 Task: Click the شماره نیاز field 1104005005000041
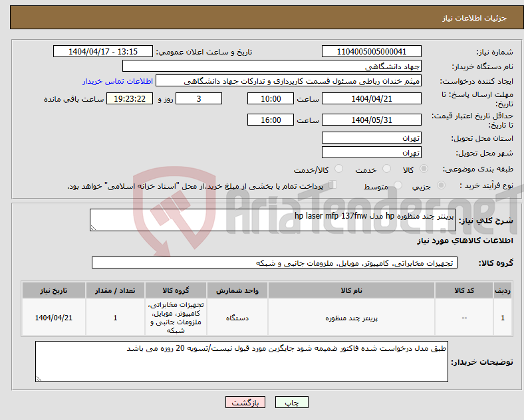pos(372,51)
